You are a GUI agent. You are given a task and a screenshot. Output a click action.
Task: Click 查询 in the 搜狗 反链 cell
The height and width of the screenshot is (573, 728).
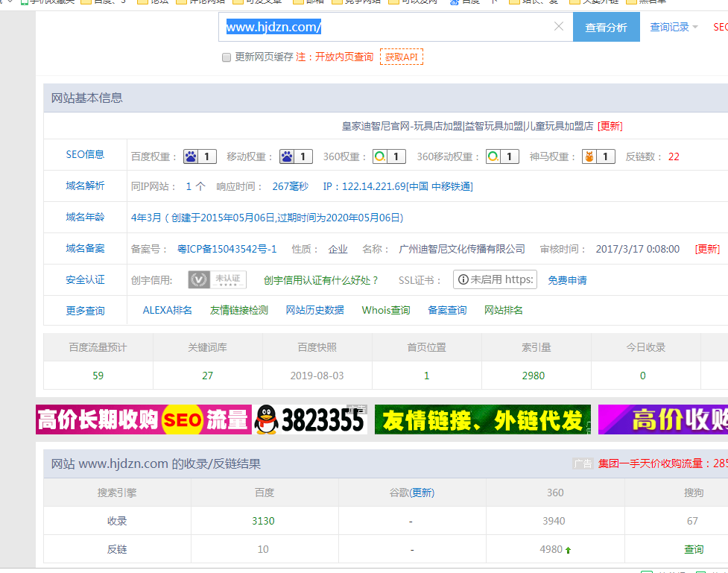pos(694,549)
